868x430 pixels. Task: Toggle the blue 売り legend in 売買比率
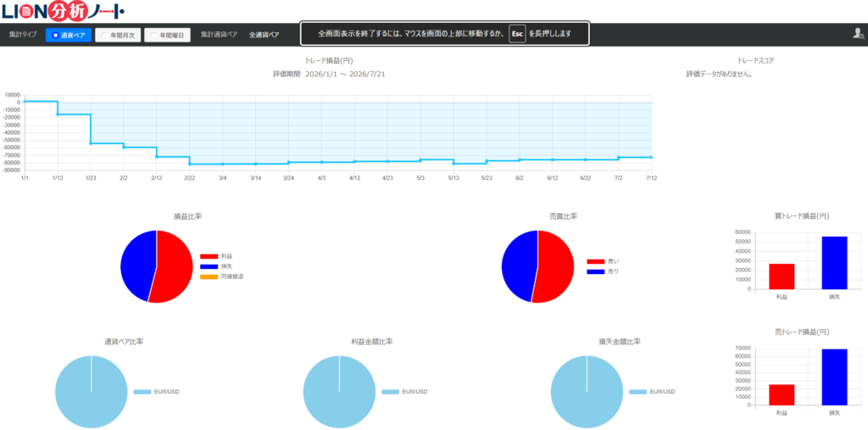tap(604, 271)
